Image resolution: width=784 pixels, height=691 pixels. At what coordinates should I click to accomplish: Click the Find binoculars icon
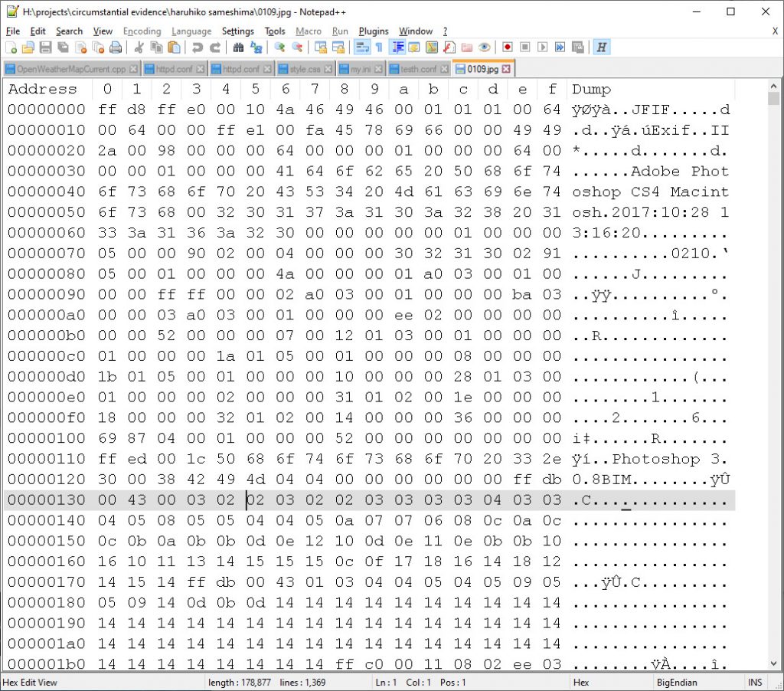point(238,47)
